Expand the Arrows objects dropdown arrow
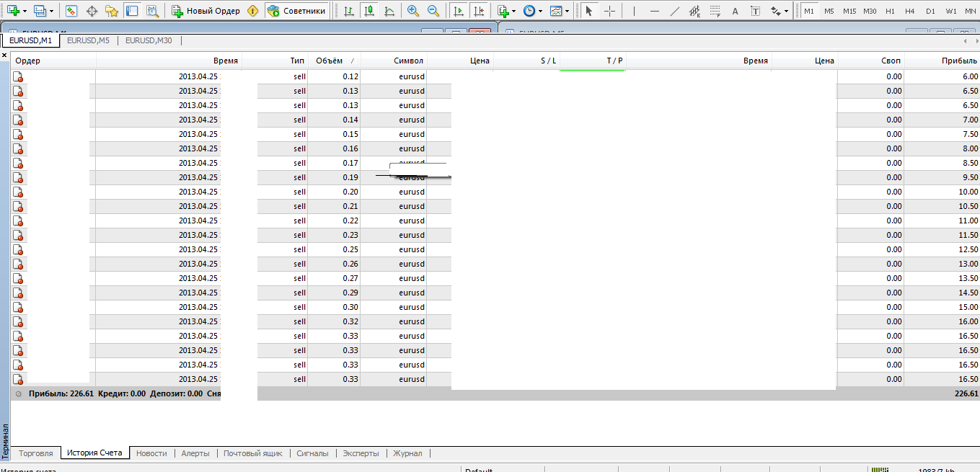 click(787, 12)
